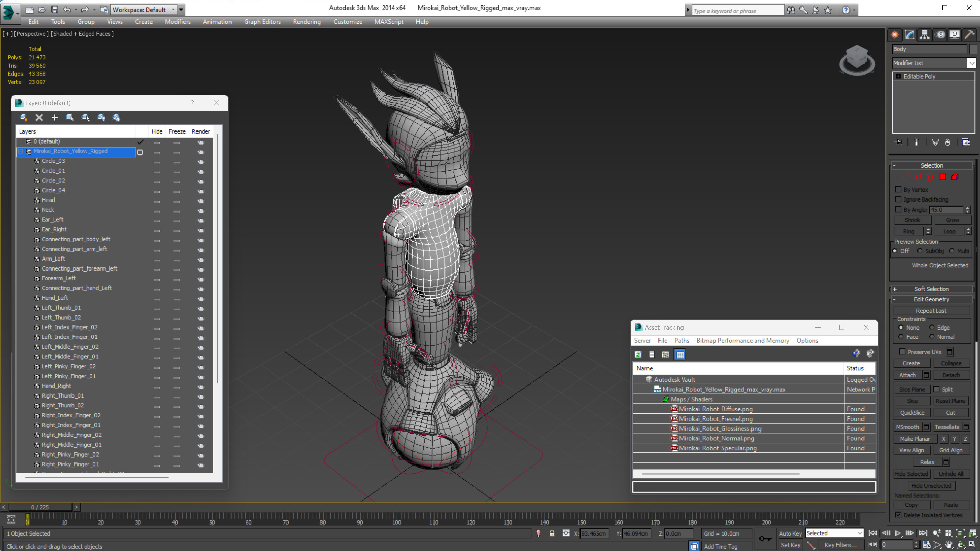
Task: Expand the Soft Selection rollout
Action: point(931,289)
